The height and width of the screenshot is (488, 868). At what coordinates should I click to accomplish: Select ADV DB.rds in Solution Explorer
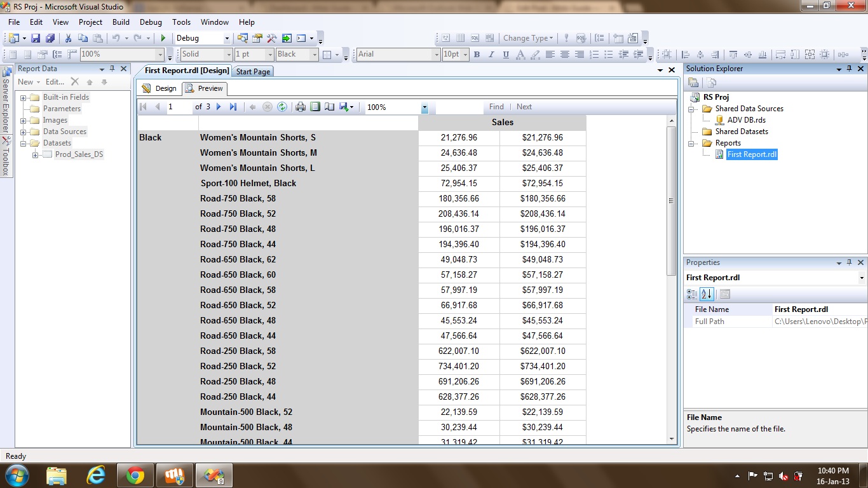tap(746, 120)
